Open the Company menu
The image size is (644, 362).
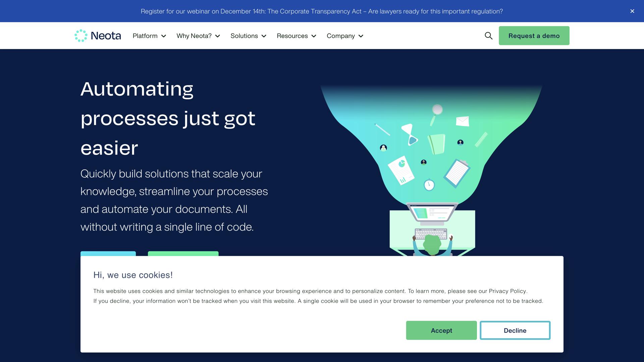click(x=345, y=36)
